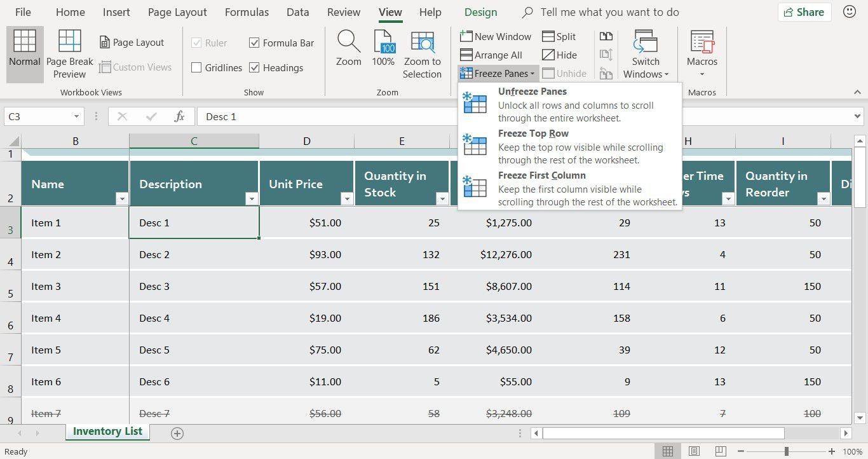Open the Unit Price filter dropdown
The width and height of the screenshot is (868, 459).
[346, 199]
